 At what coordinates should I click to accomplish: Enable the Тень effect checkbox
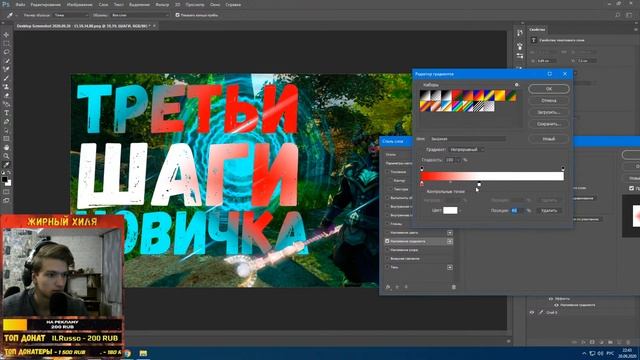click(x=387, y=267)
